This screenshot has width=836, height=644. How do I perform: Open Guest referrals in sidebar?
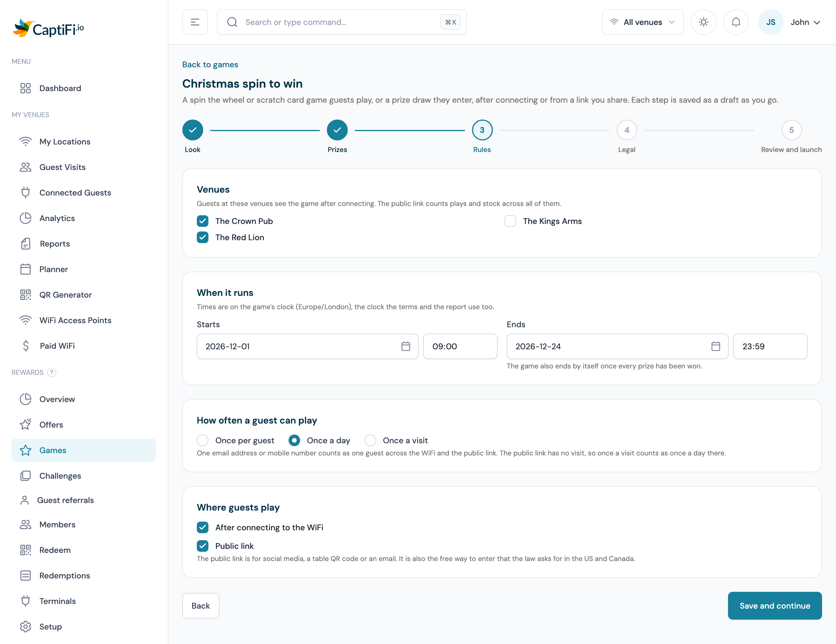(x=84, y=500)
